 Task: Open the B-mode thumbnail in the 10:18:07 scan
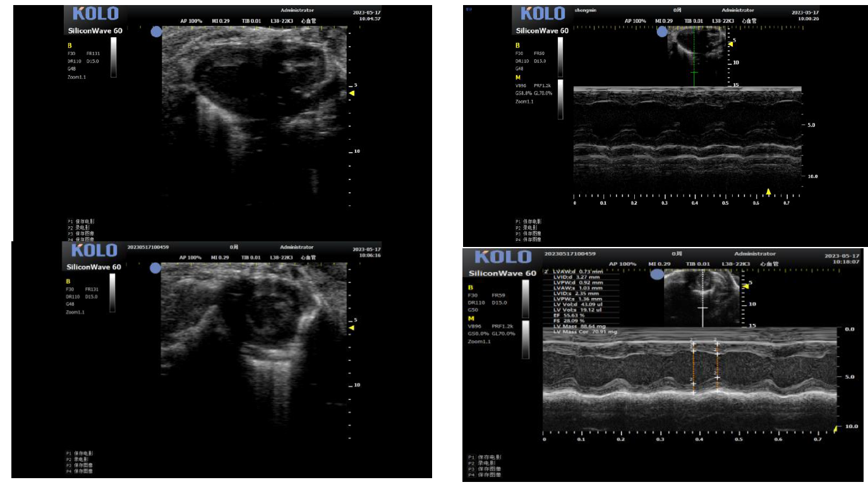click(x=701, y=297)
